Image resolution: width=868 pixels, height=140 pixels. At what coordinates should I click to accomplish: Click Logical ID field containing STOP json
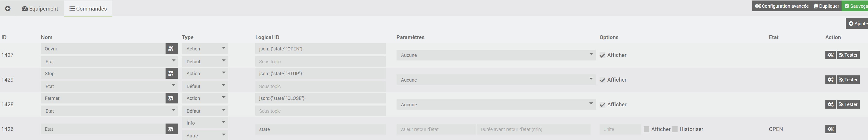(320, 73)
